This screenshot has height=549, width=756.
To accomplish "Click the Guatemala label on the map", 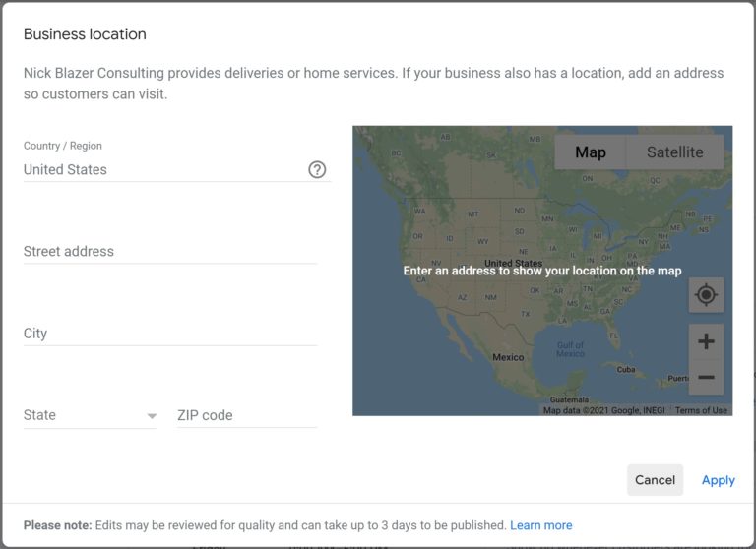I will point(569,399).
